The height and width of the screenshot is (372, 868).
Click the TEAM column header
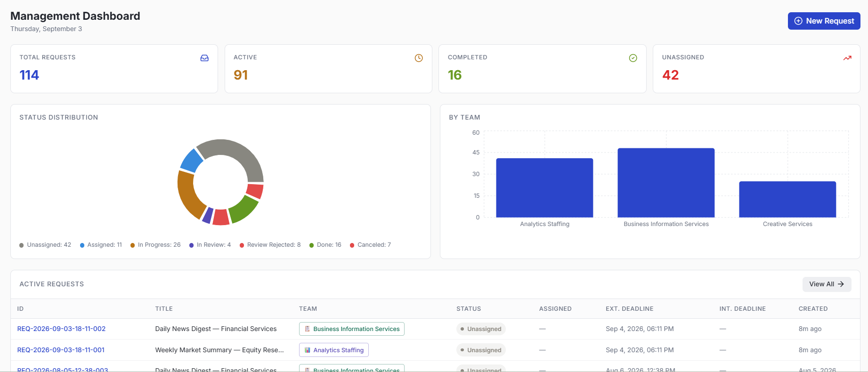pos(308,309)
